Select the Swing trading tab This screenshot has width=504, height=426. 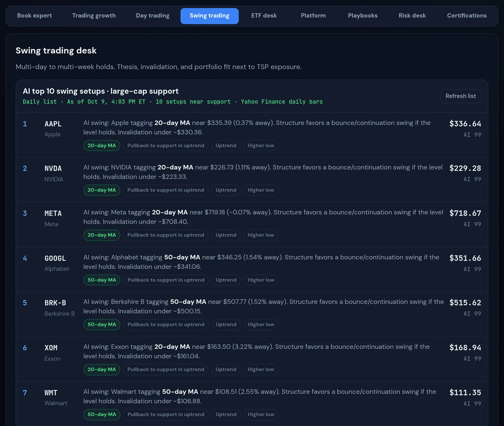click(x=209, y=16)
